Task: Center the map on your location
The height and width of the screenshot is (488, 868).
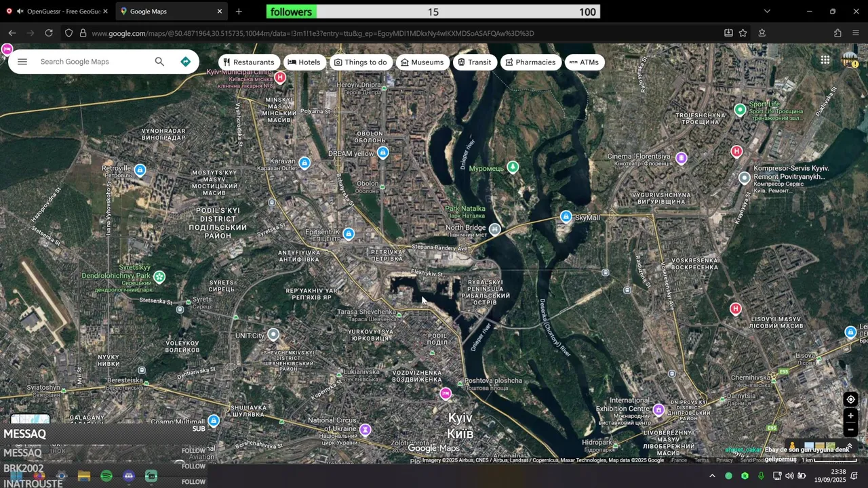Action: (850, 399)
